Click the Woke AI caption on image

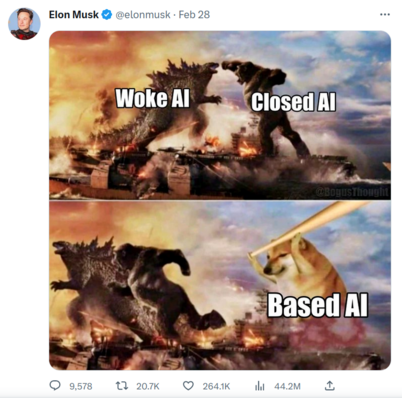[153, 98]
